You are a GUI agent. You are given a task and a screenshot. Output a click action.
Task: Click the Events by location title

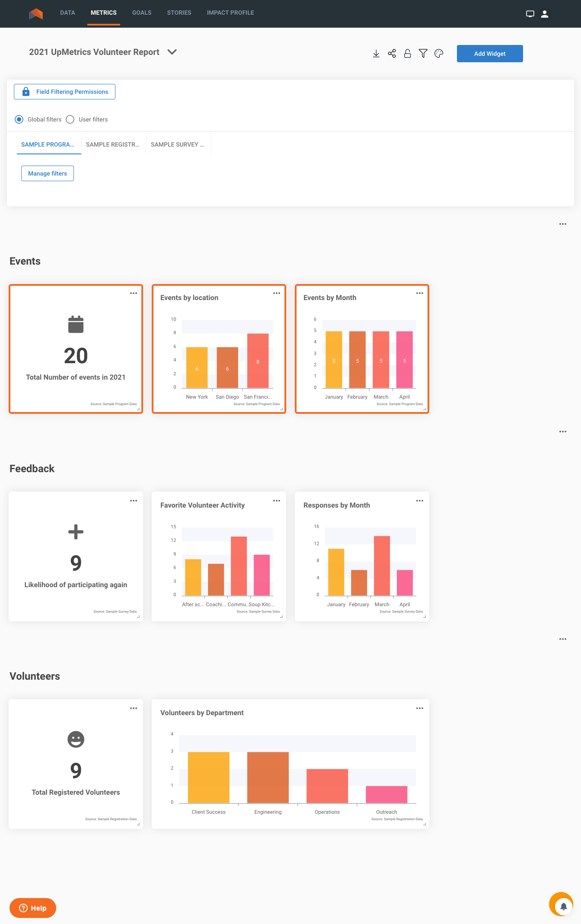(x=189, y=297)
